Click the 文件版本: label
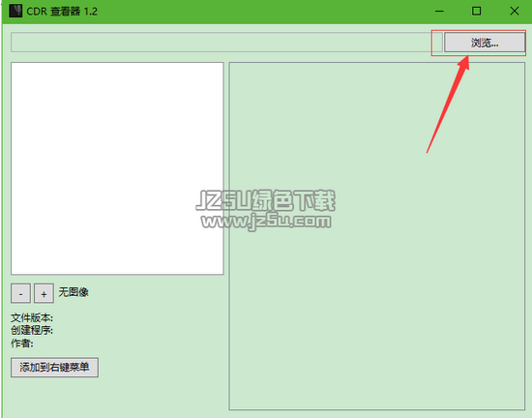 point(32,318)
